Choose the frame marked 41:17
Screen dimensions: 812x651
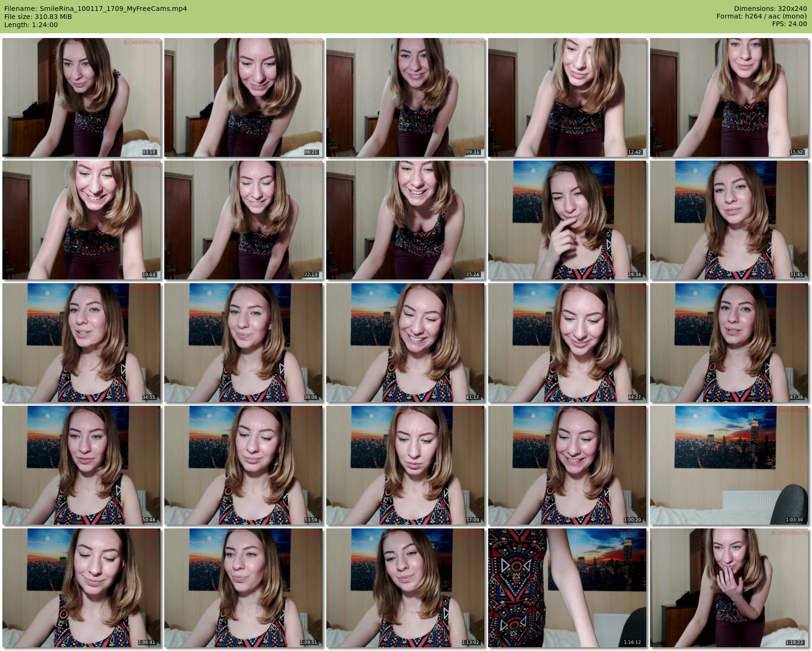(406, 343)
